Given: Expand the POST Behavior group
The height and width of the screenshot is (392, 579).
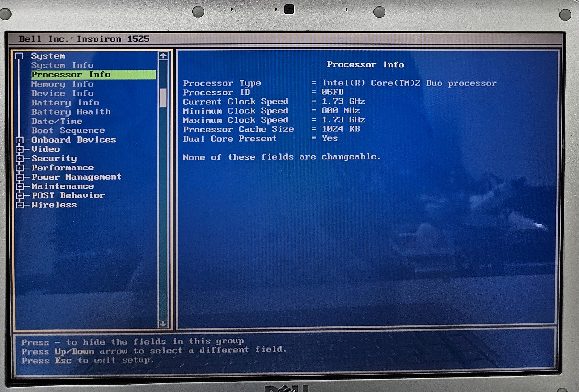Looking at the screenshot, I should (20, 196).
